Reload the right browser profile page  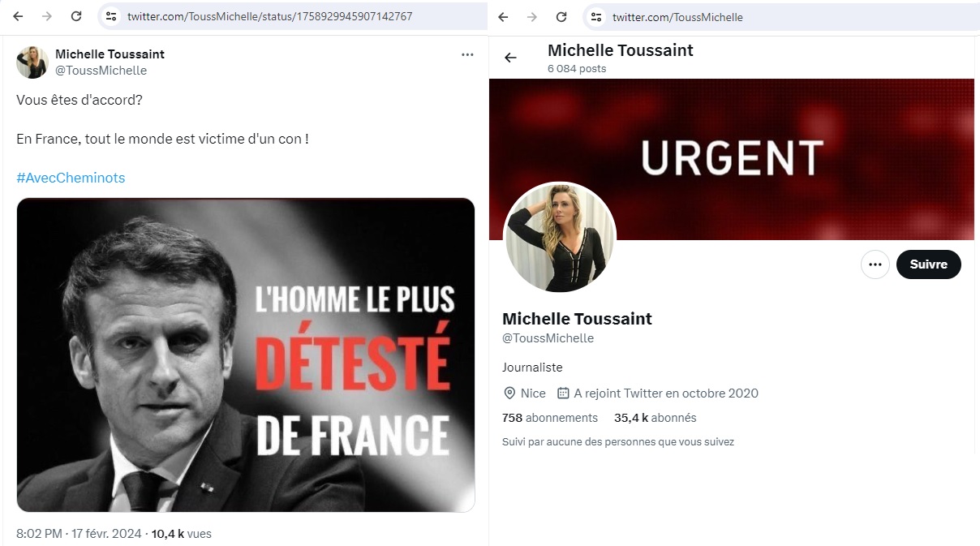561,16
